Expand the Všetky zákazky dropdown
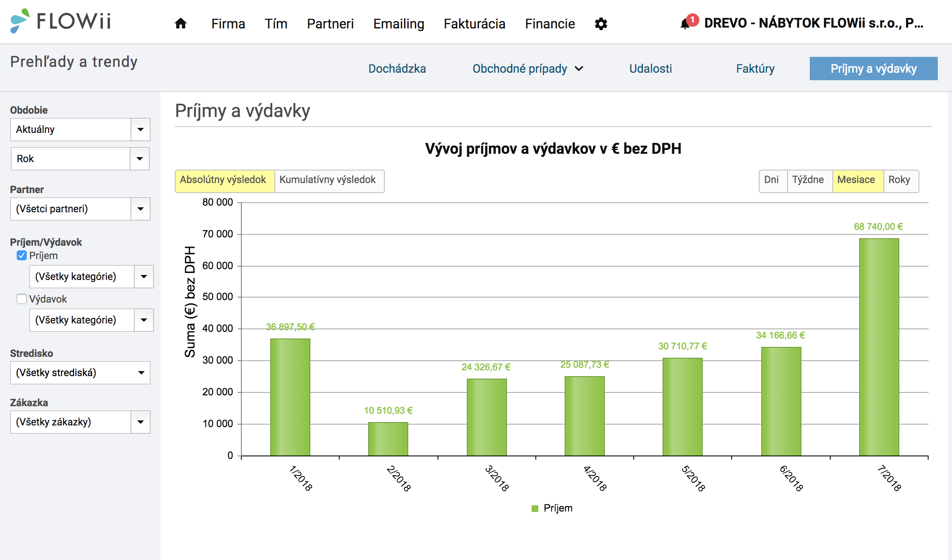The width and height of the screenshot is (952, 560). pos(80,422)
